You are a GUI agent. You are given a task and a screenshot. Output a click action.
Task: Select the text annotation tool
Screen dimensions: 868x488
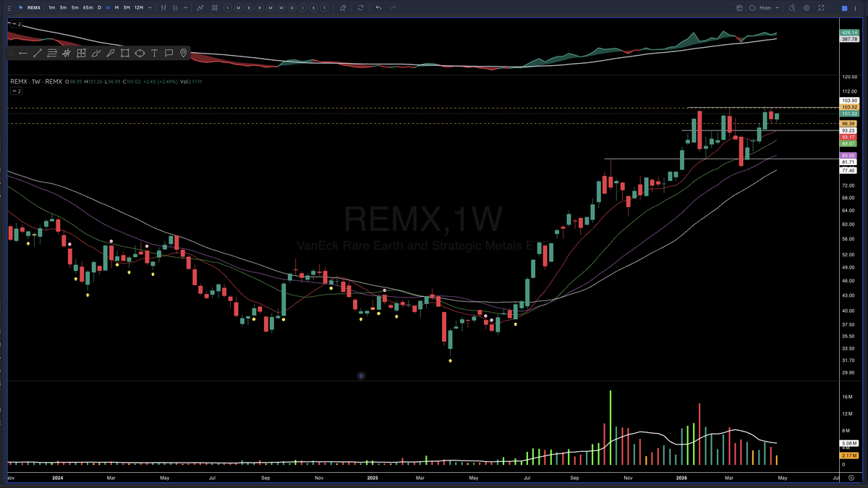tap(154, 53)
